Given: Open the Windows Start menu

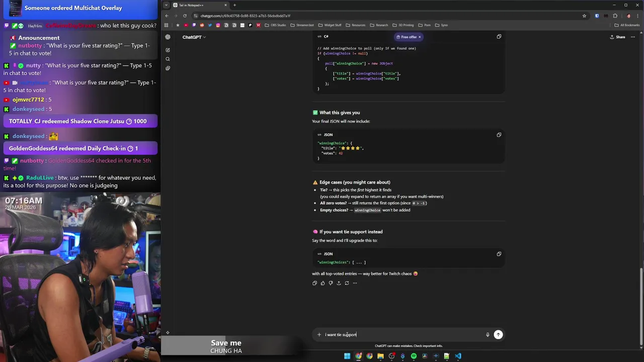Looking at the screenshot, I should 347,356.
